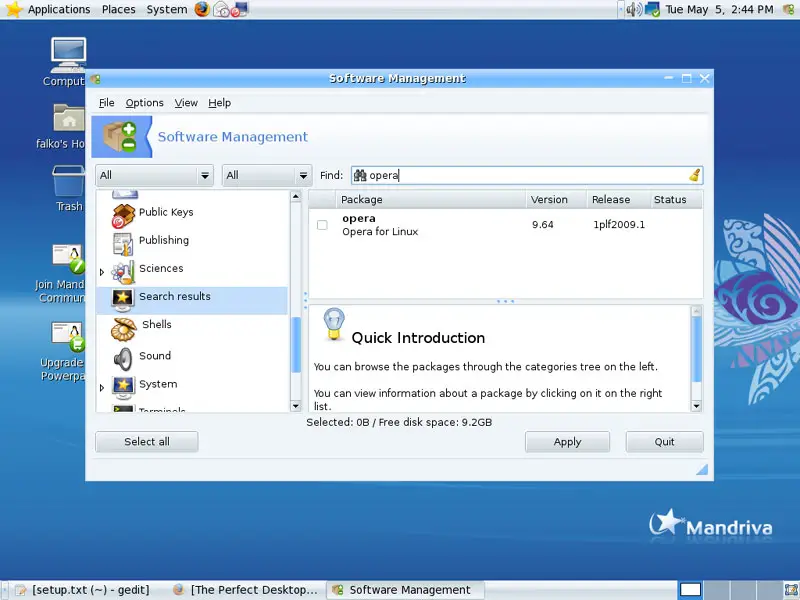Screen dimensions: 800x600
Task: Click the Software Management package logo icon
Action: pyautogui.click(x=120, y=137)
